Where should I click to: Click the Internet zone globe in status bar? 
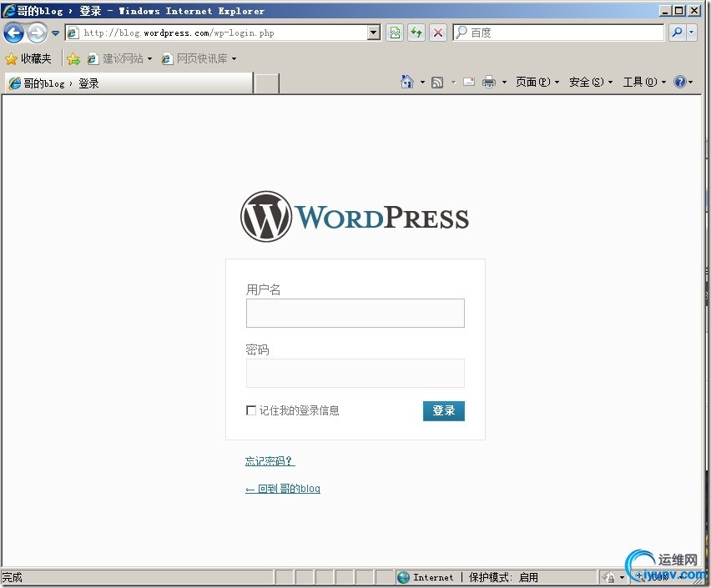[x=403, y=577]
